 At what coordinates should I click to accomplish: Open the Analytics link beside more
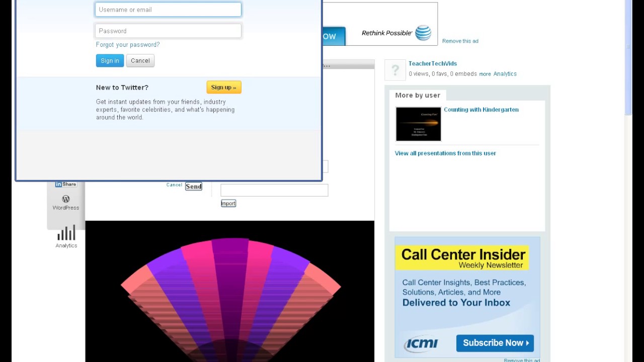505,74
